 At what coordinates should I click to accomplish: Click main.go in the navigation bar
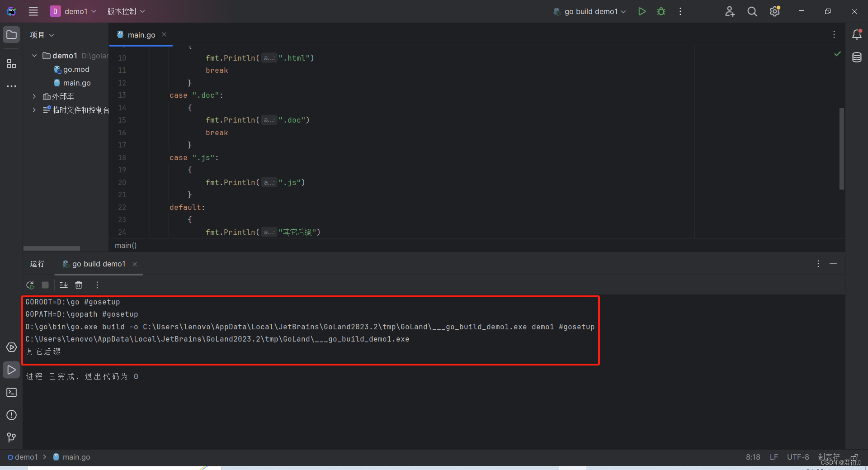point(71,457)
